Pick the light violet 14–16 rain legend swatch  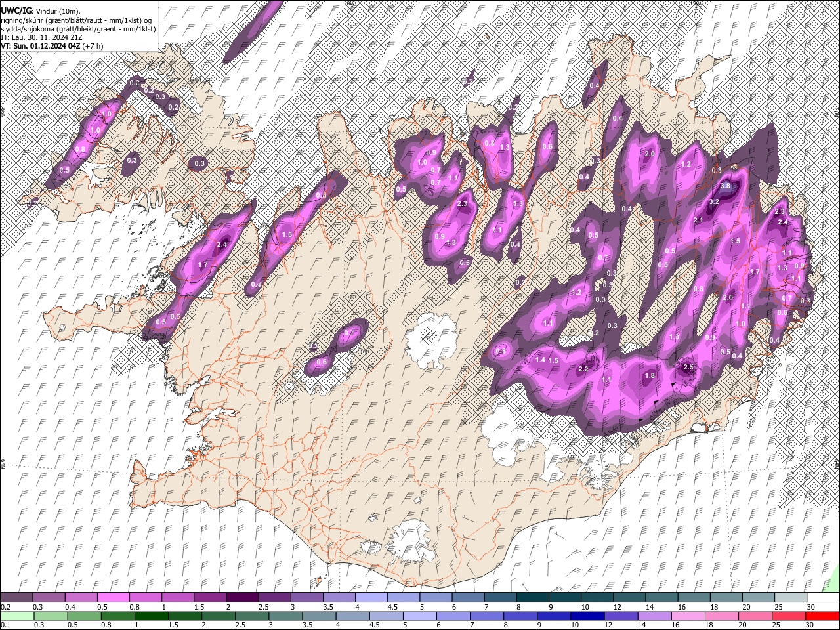point(654,616)
